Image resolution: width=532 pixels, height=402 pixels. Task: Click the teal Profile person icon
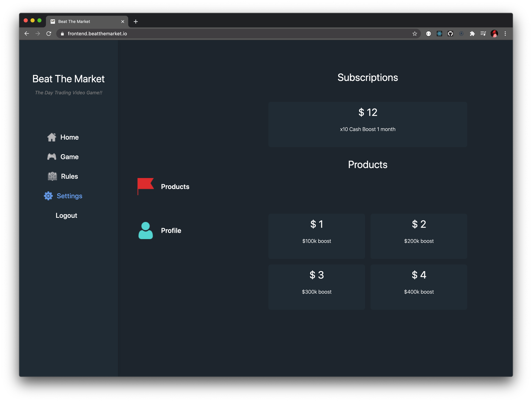coord(146,231)
